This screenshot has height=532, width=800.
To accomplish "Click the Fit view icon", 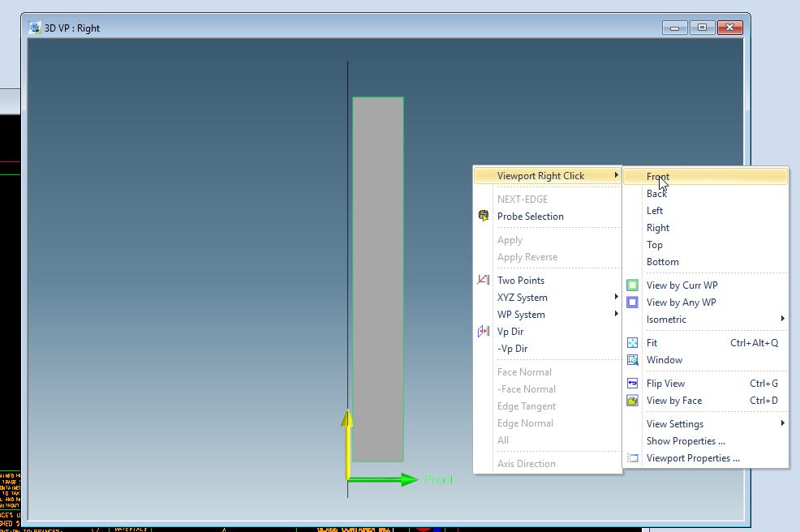I will coord(632,343).
